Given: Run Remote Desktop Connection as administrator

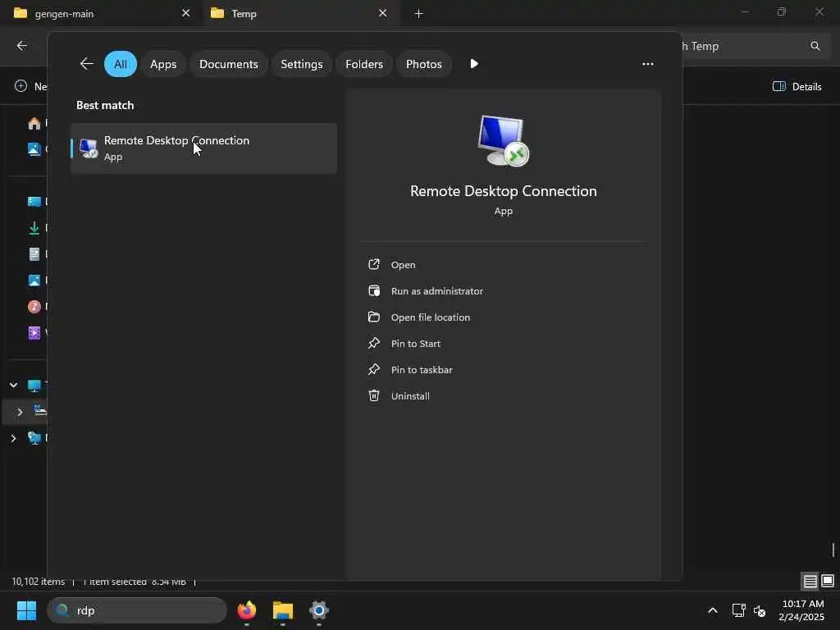Looking at the screenshot, I should pos(436,291).
